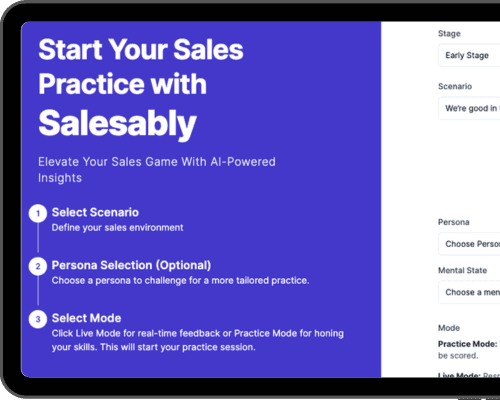Viewport: 500px width, 400px height.
Task: Click the Scenario field label
Action: click(455, 87)
